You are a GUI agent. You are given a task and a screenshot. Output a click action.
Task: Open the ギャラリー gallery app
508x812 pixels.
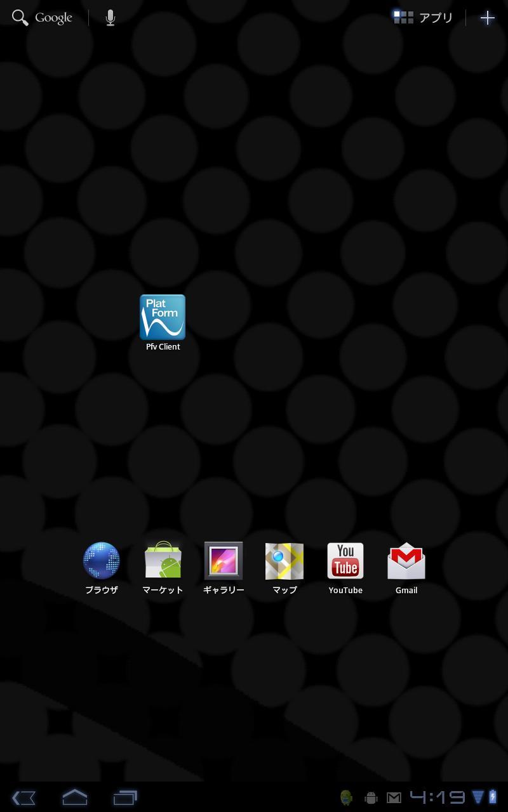[x=223, y=561]
